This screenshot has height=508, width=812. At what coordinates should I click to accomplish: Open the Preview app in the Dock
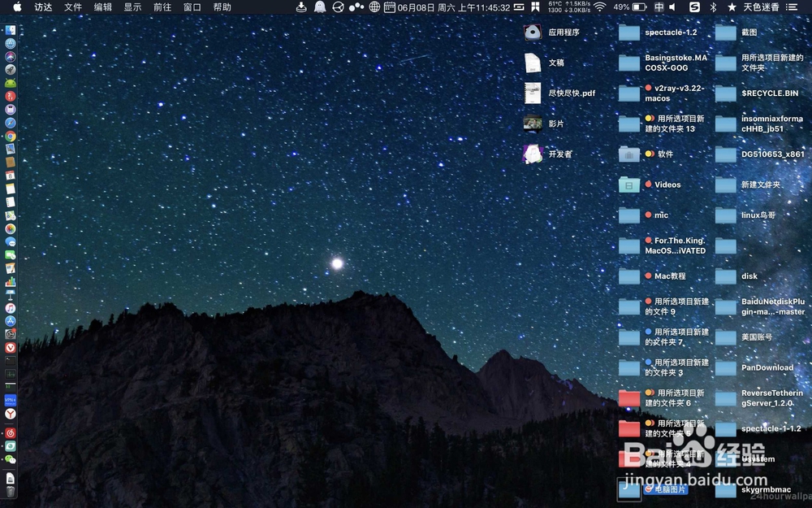click(x=11, y=150)
